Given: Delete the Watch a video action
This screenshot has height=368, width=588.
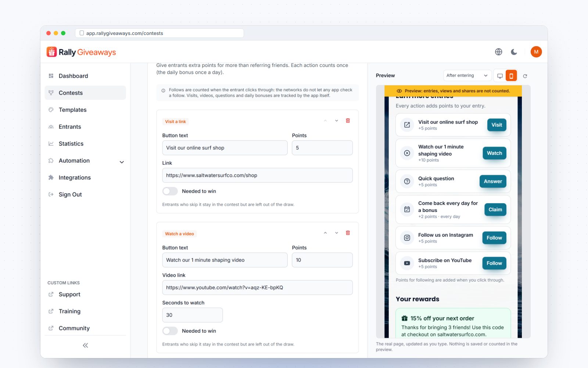Looking at the screenshot, I should click(348, 233).
